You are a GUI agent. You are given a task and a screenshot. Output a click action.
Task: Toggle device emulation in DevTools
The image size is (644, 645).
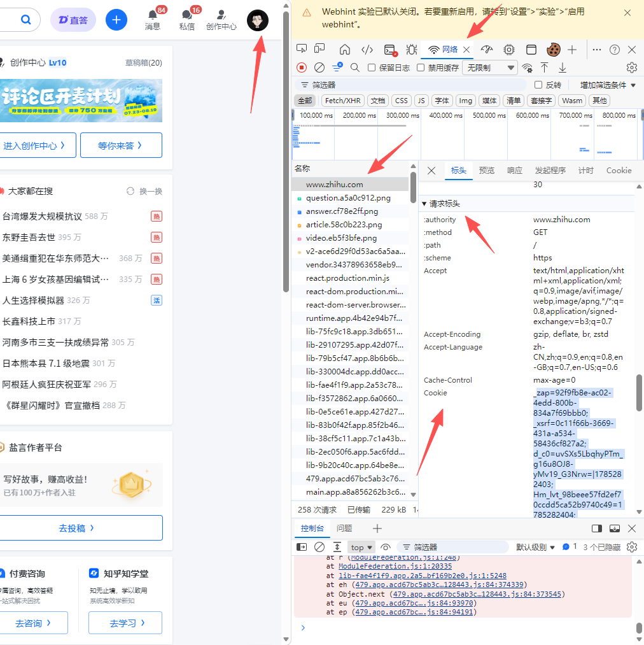(319, 50)
